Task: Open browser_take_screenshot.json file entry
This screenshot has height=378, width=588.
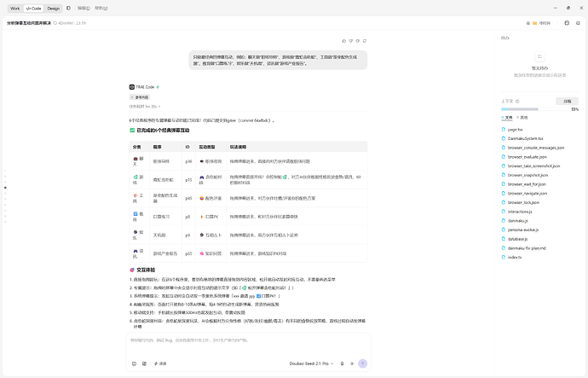Action: 533,166
